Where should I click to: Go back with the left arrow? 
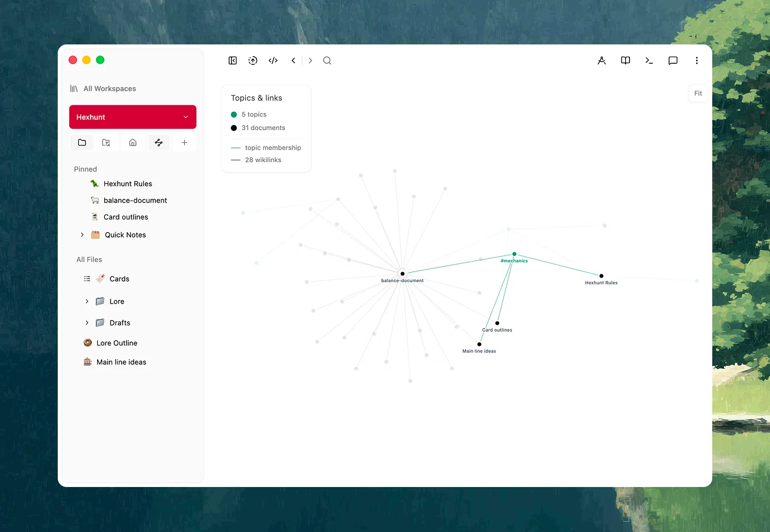coord(293,61)
